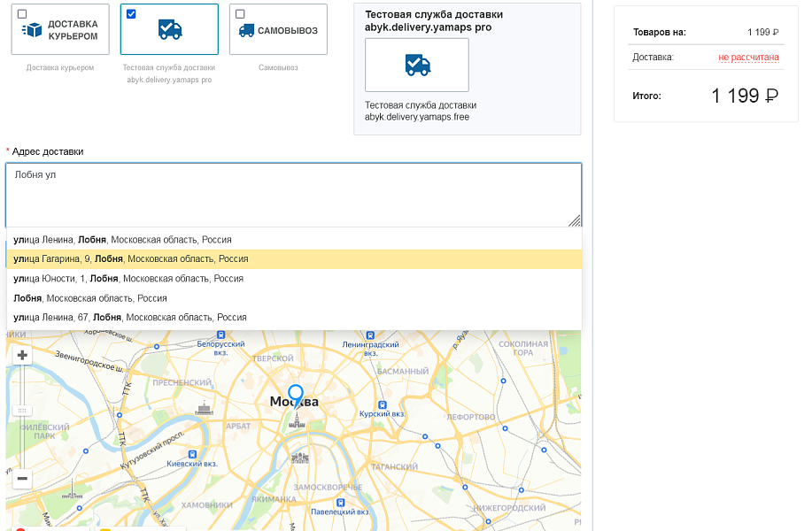The width and height of the screenshot is (812, 531).
Task: Click the self-pickup truck icon
Action: 246,30
